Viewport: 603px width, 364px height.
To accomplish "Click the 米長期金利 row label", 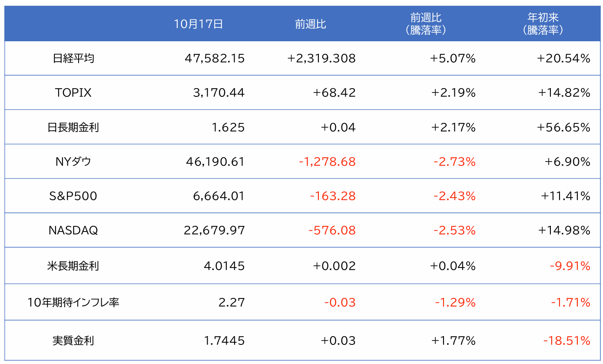I will point(73,266).
